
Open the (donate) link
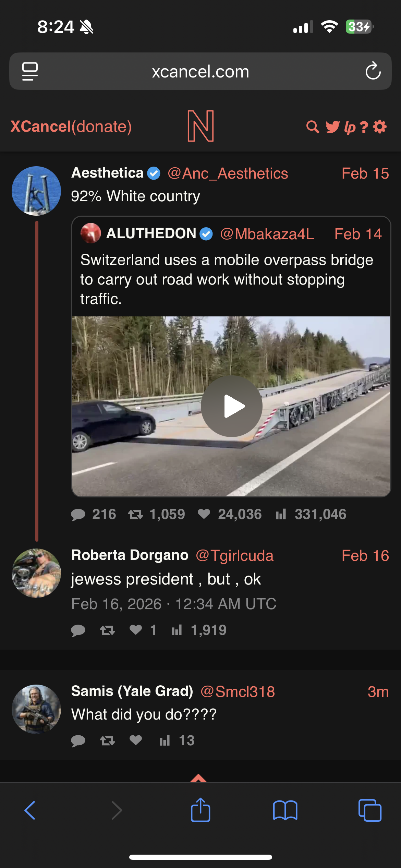pyautogui.click(x=101, y=126)
